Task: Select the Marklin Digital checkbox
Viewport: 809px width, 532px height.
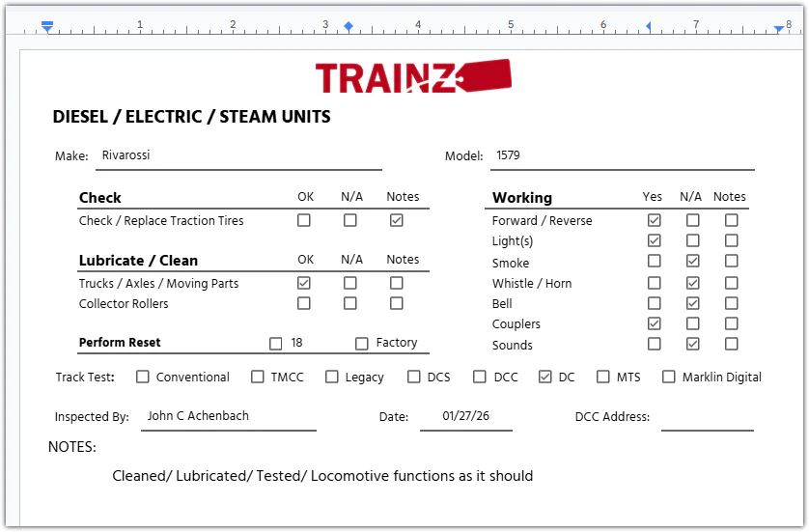Action: [669, 377]
